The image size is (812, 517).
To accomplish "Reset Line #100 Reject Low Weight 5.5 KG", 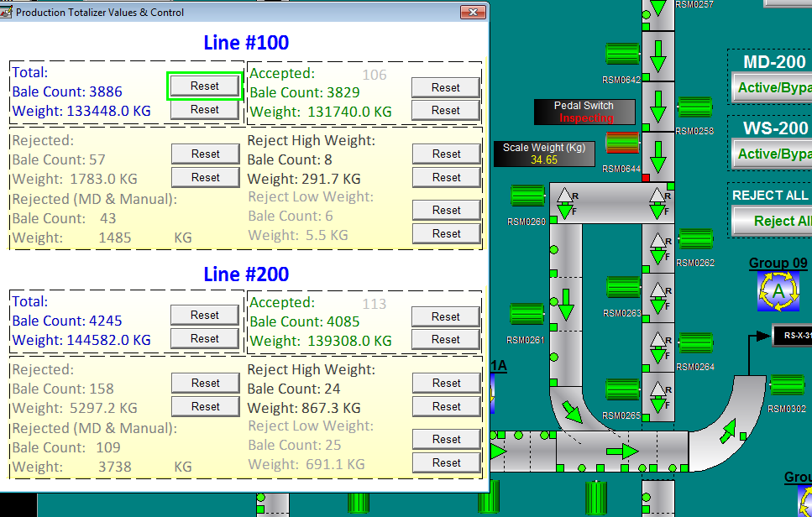I will pyautogui.click(x=447, y=233).
